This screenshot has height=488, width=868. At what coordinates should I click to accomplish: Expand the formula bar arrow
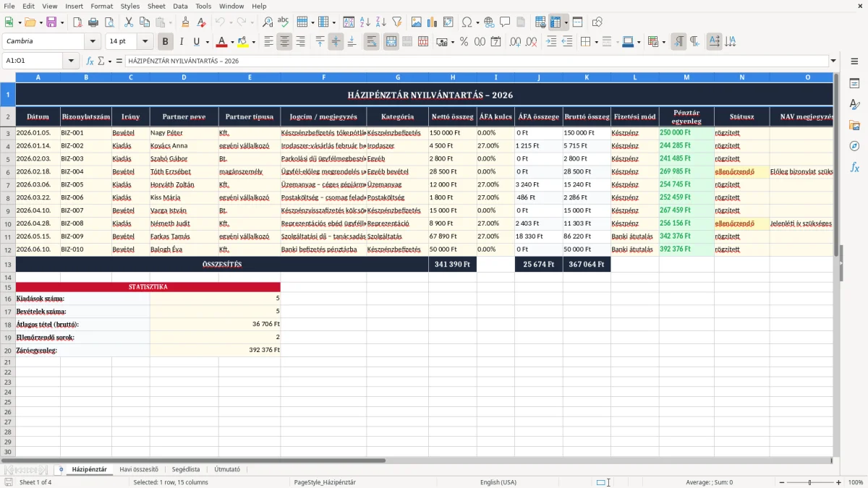tap(833, 61)
